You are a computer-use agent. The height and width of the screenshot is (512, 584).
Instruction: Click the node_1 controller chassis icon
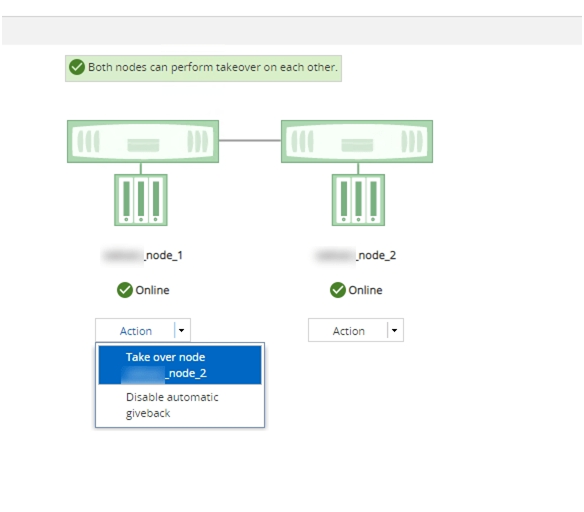tap(143, 141)
